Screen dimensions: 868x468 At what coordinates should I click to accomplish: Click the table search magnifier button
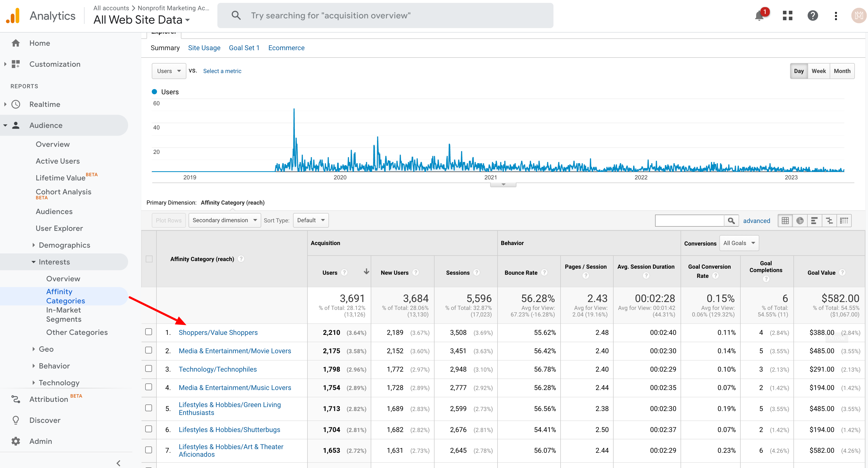tap(731, 221)
